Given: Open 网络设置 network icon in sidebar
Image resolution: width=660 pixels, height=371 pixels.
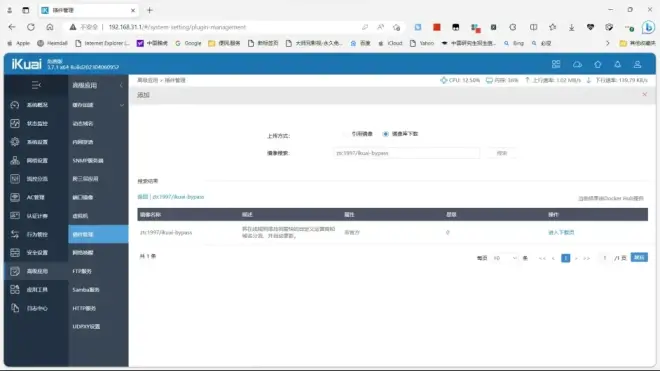Looking at the screenshot, I should pyautogui.click(x=15, y=160).
